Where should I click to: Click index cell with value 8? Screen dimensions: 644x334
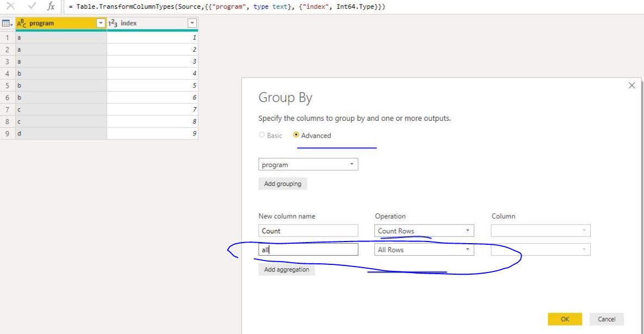pyautogui.click(x=152, y=121)
